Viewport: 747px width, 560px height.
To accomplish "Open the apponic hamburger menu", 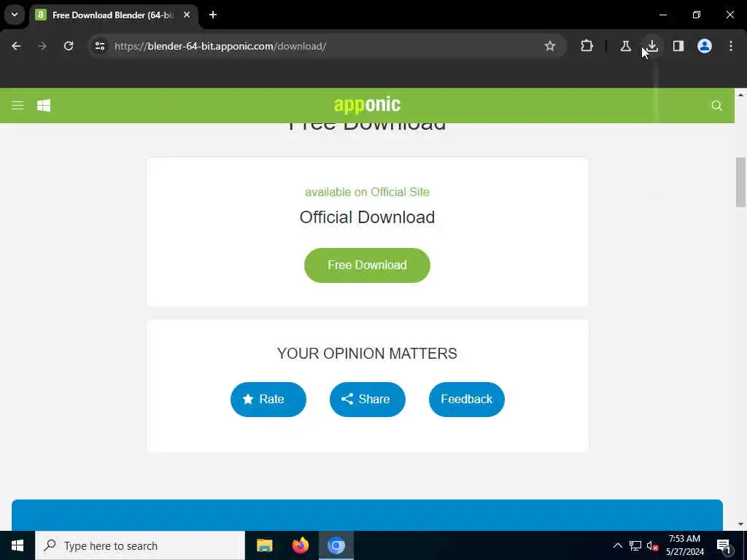I will pyautogui.click(x=18, y=105).
